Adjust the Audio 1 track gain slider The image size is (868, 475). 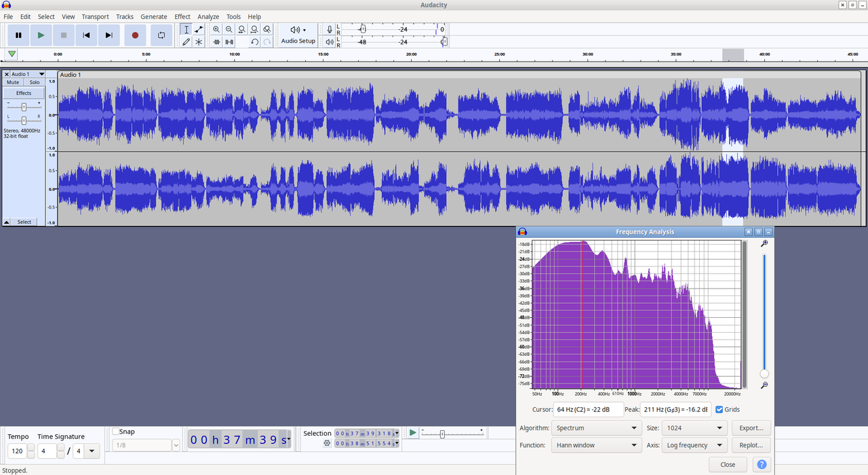point(24,107)
